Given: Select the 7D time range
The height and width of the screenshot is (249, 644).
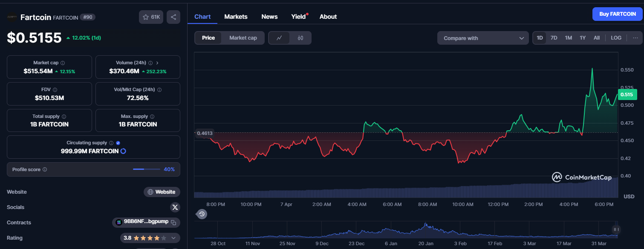Looking at the screenshot, I should (554, 38).
